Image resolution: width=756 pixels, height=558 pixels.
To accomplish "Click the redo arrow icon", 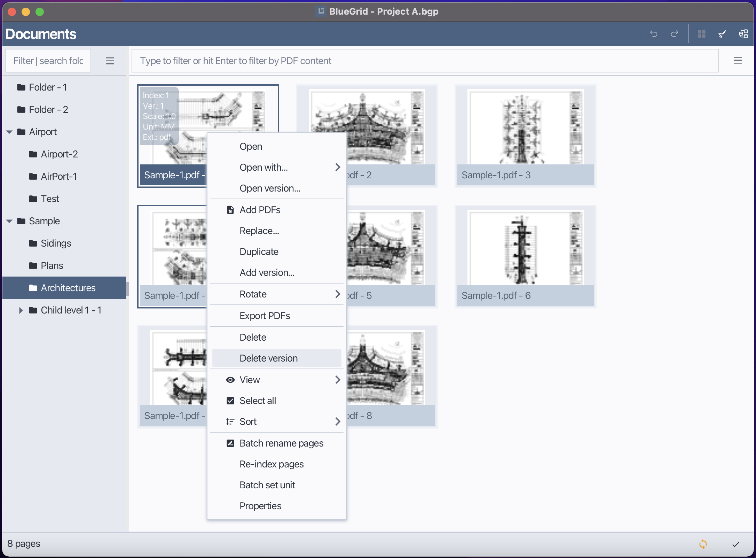I will point(675,34).
